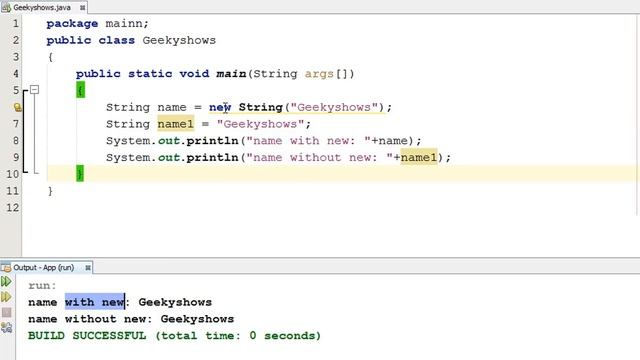Click the "Geekyshows" string literal on line 6
The image size is (640, 360).
334,107
